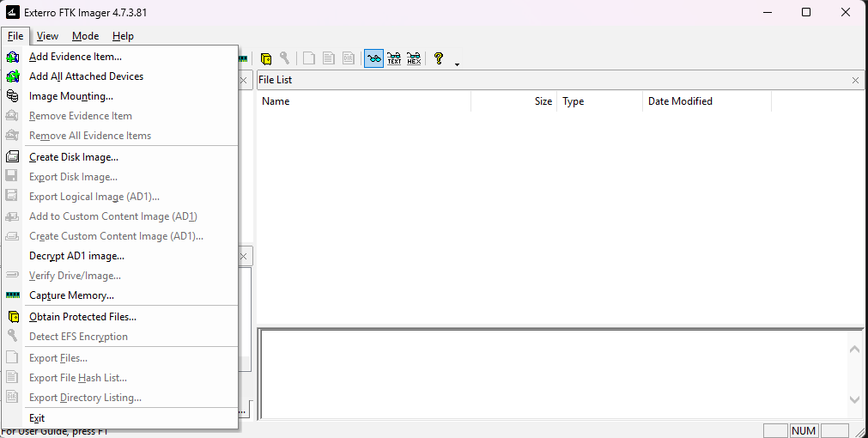Toggle automatic file preview mode (glasses icon)
Image resolution: width=868 pixels, height=438 pixels.
[373, 58]
